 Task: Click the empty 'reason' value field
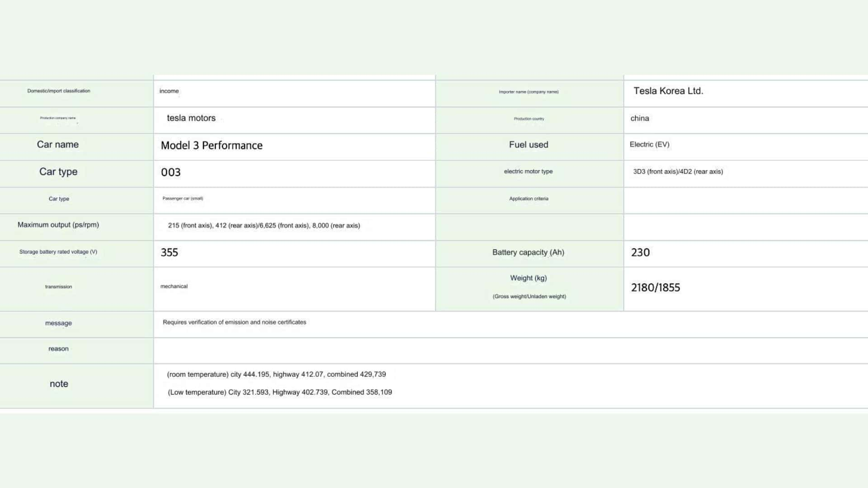[x=510, y=350]
